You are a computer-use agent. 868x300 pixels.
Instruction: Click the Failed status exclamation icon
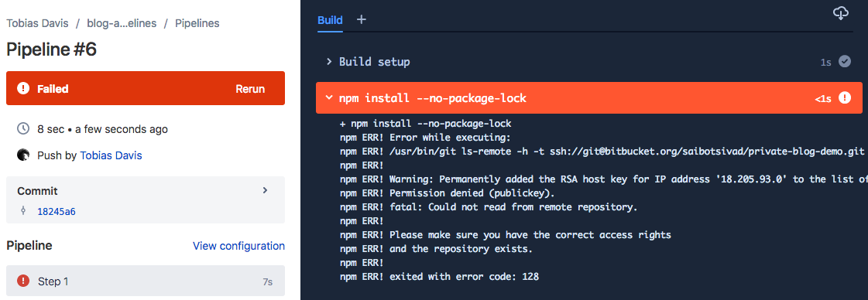pyautogui.click(x=23, y=88)
